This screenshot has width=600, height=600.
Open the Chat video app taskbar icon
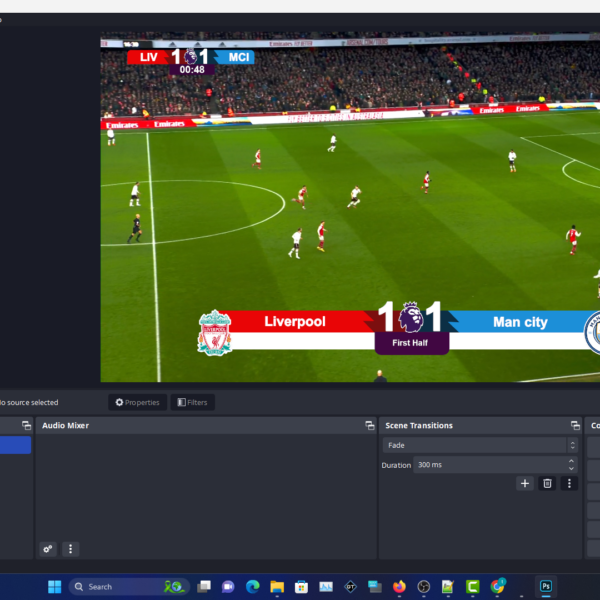228,587
